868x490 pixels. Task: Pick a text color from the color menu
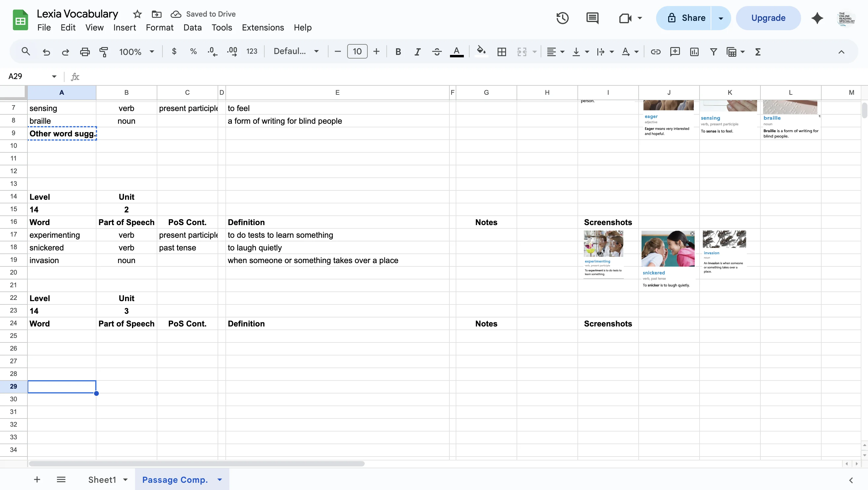coord(457,52)
